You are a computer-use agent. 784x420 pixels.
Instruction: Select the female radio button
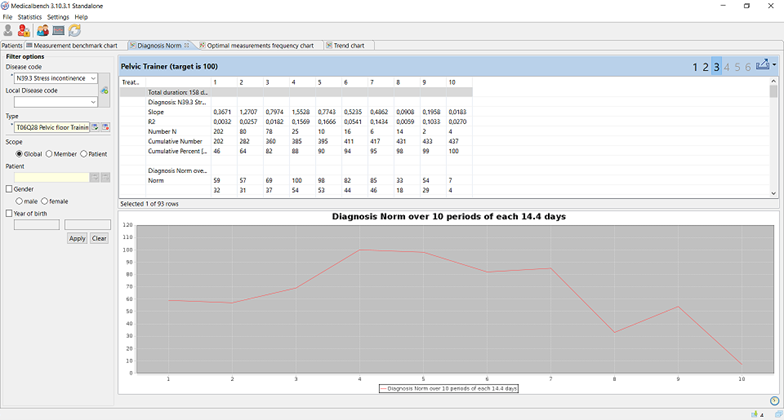pos(44,201)
